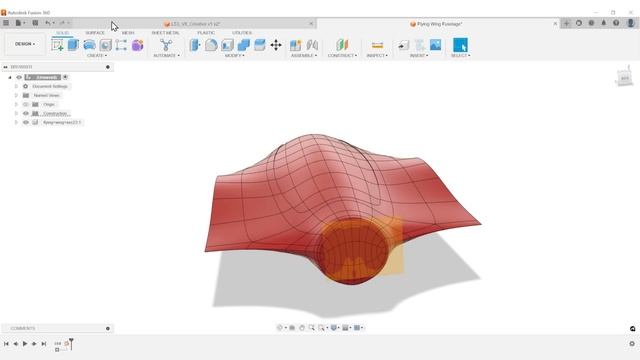Viewport: 640px width, 360px height.
Task: Toggle the Comments panel pin dot
Action: 108,329
